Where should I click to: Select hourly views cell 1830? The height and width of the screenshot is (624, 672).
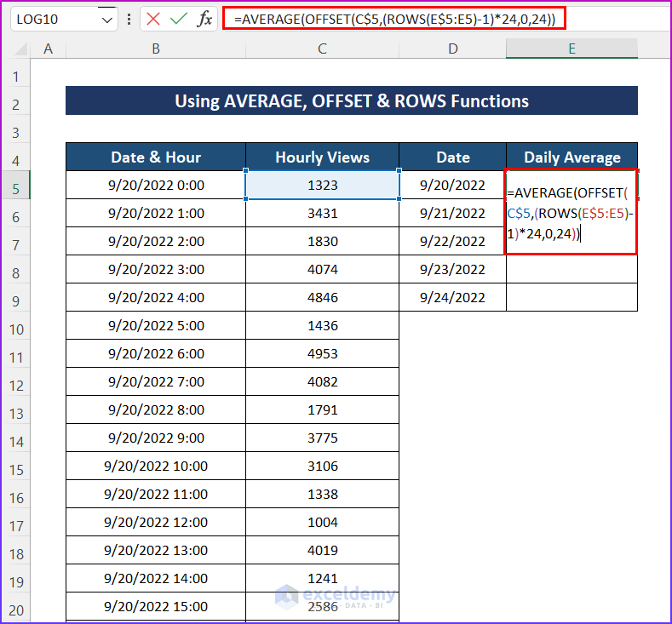pos(322,241)
